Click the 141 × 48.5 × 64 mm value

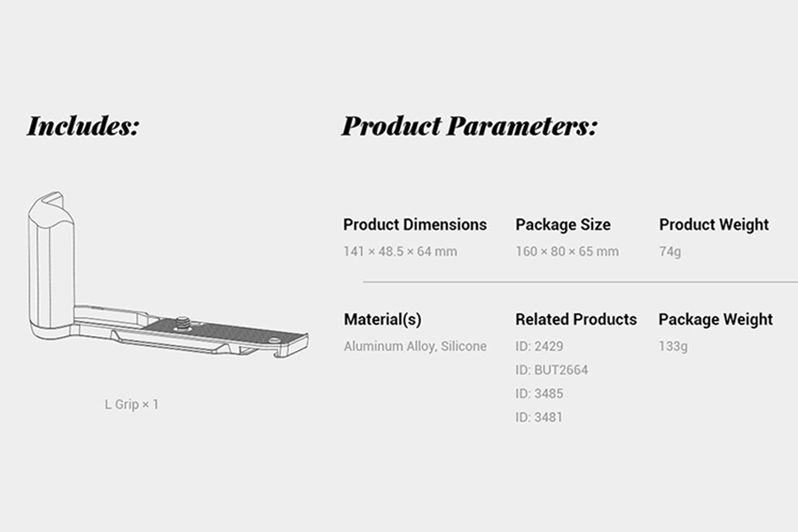(400, 252)
